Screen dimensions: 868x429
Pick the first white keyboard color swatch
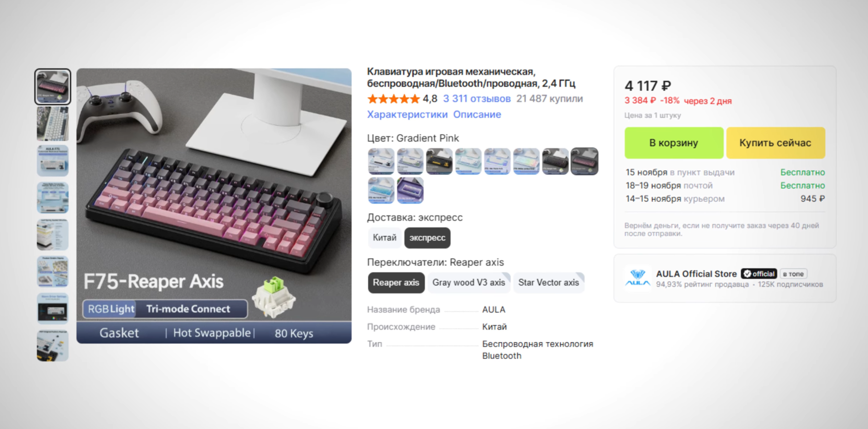pos(381,161)
